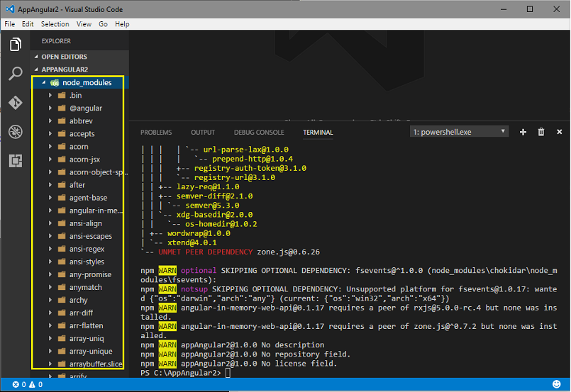
Task: Click the terminal prompt PS C:\AppAngular2>
Action: pyautogui.click(x=181, y=373)
